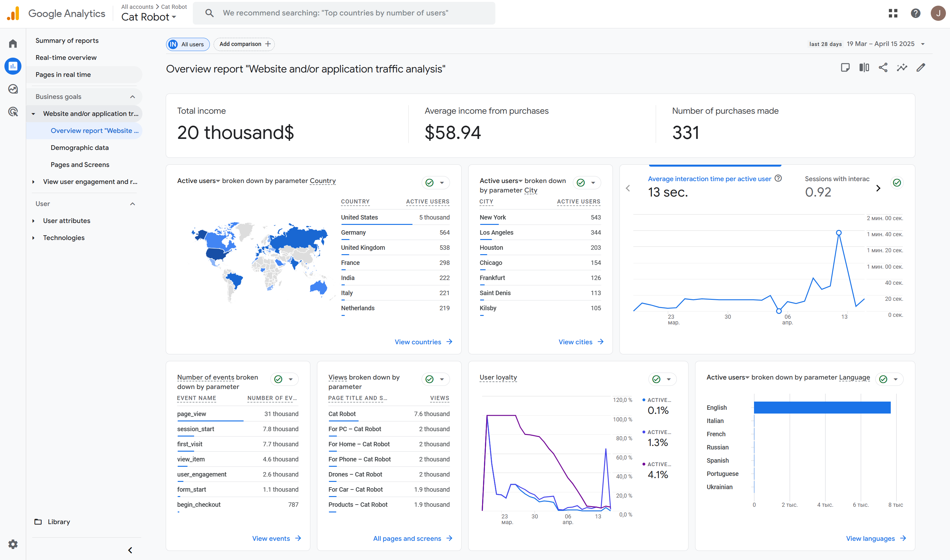Click data quality check on Views card

(429, 379)
